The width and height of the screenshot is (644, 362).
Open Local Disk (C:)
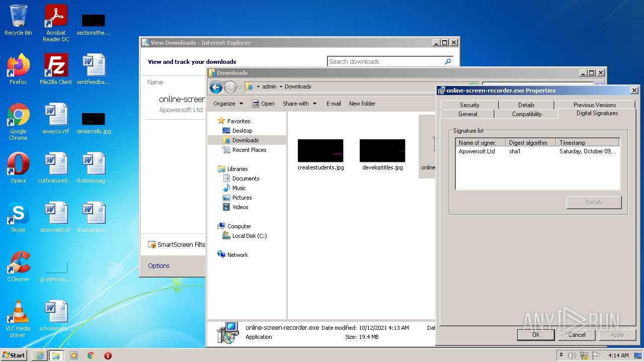click(x=245, y=236)
